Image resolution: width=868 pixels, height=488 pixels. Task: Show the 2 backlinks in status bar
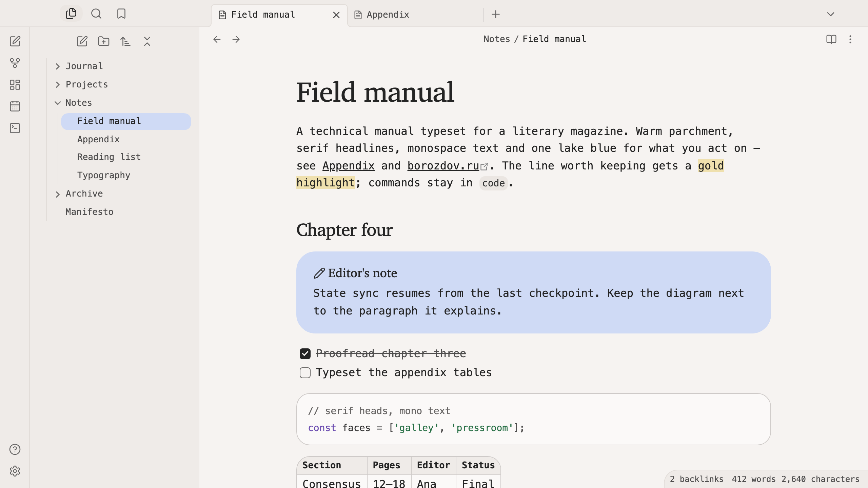(x=696, y=479)
